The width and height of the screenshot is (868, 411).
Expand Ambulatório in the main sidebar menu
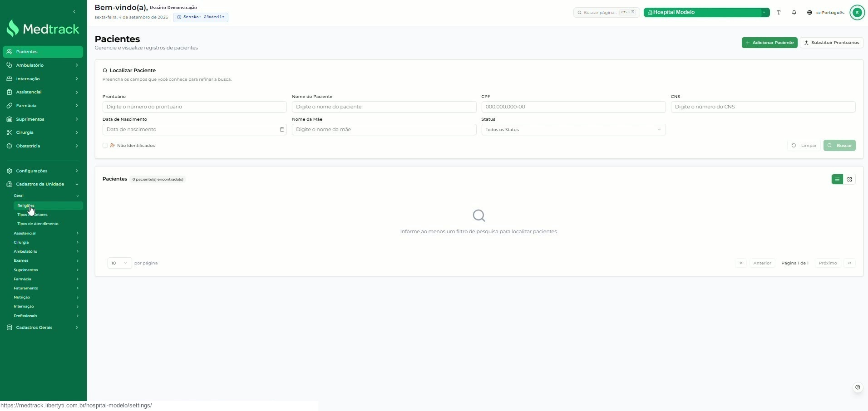click(43, 65)
